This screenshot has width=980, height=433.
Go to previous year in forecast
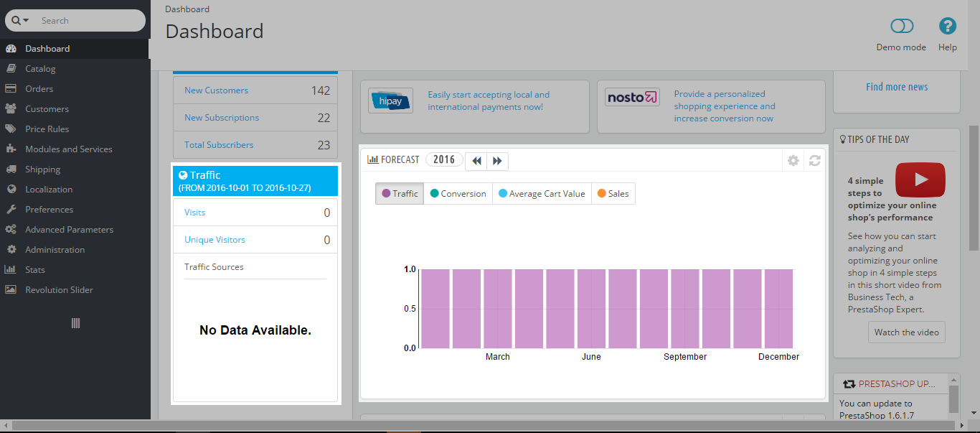pyautogui.click(x=476, y=161)
